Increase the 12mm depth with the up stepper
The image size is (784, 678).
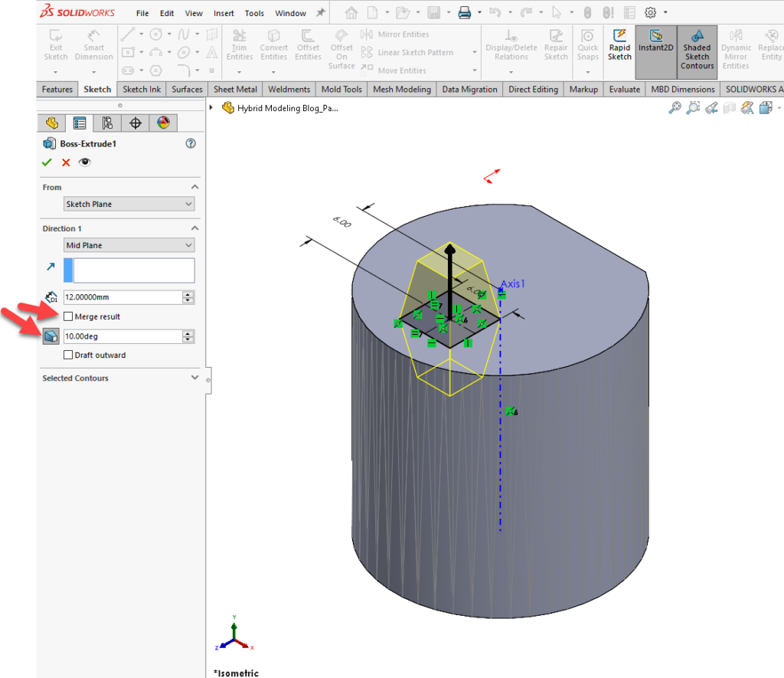point(188,293)
